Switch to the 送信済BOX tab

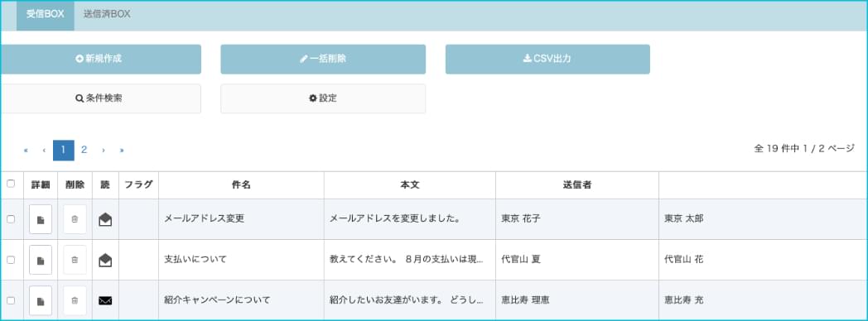[x=107, y=15]
